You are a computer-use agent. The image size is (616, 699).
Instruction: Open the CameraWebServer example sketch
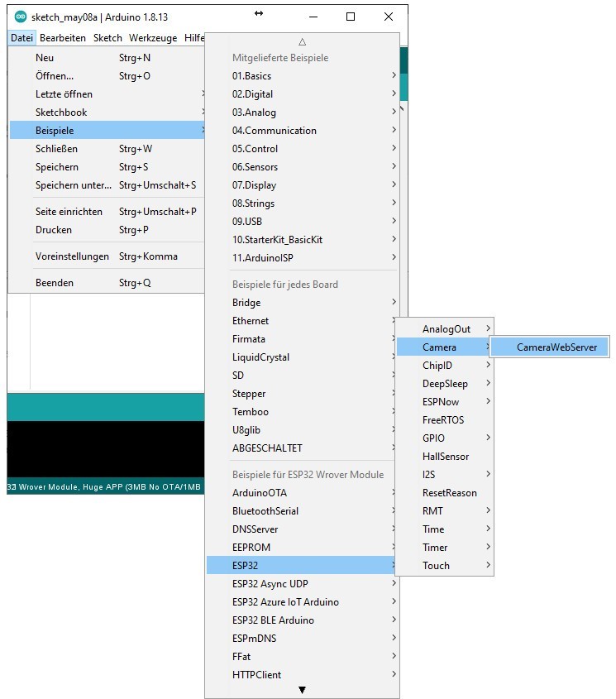550,347
